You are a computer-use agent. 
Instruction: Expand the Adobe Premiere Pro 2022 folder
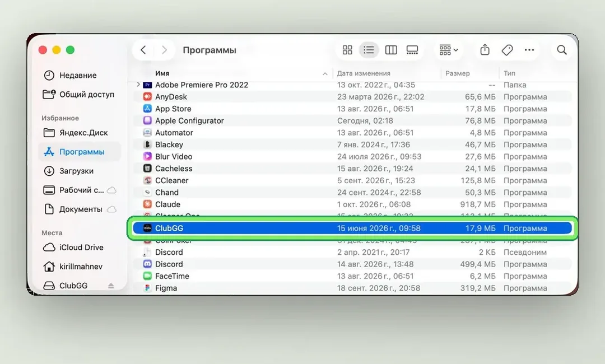pos(138,85)
